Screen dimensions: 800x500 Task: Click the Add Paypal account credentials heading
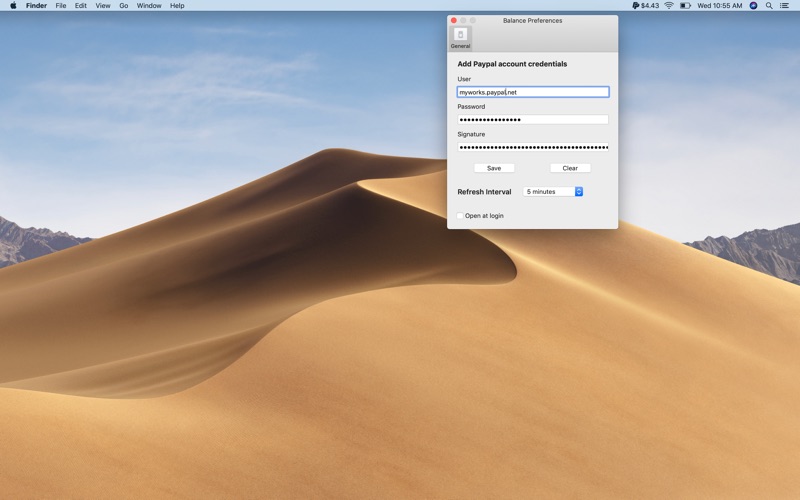(x=512, y=64)
